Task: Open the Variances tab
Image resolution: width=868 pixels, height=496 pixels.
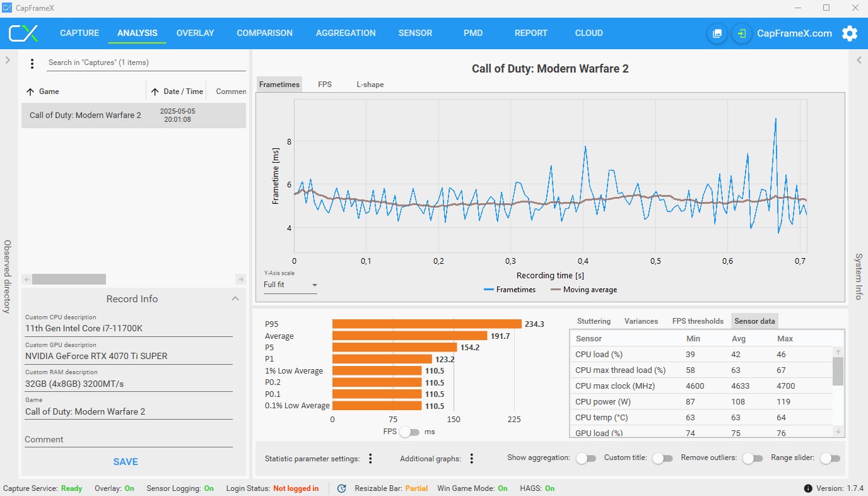Action: [x=641, y=321]
